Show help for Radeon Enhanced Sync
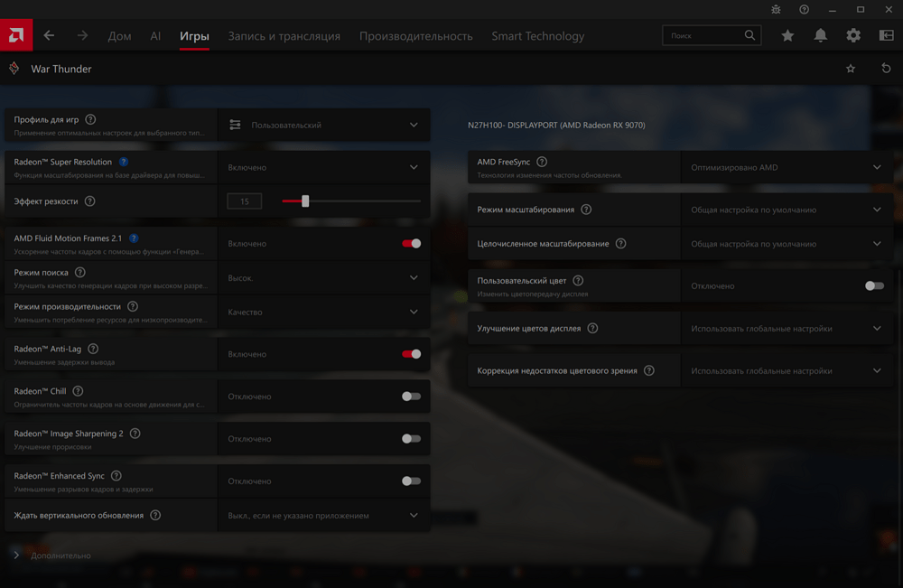Viewport: 903px width, 588px height. coord(116,476)
